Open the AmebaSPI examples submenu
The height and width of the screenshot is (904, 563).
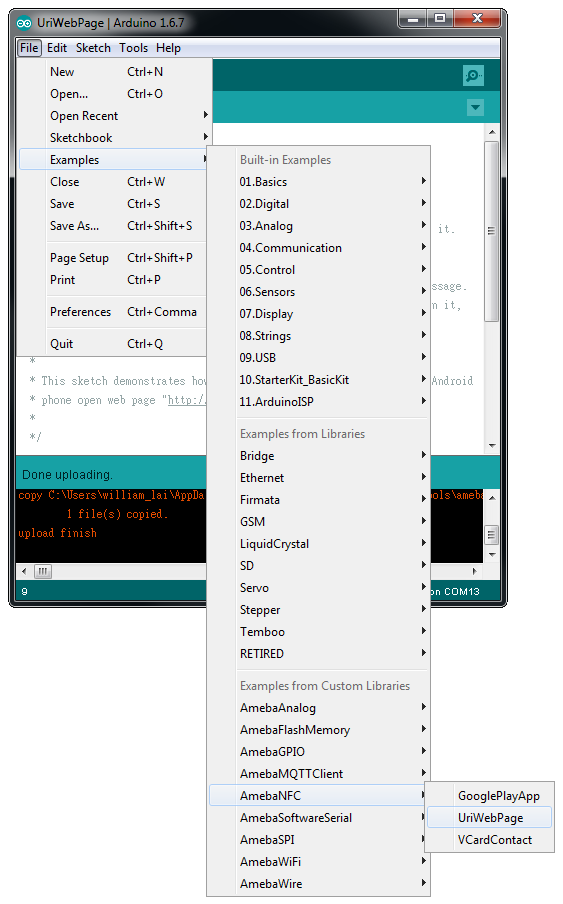click(x=319, y=840)
